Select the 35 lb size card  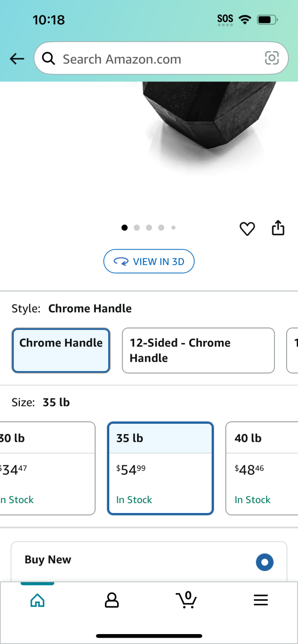tap(160, 468)
